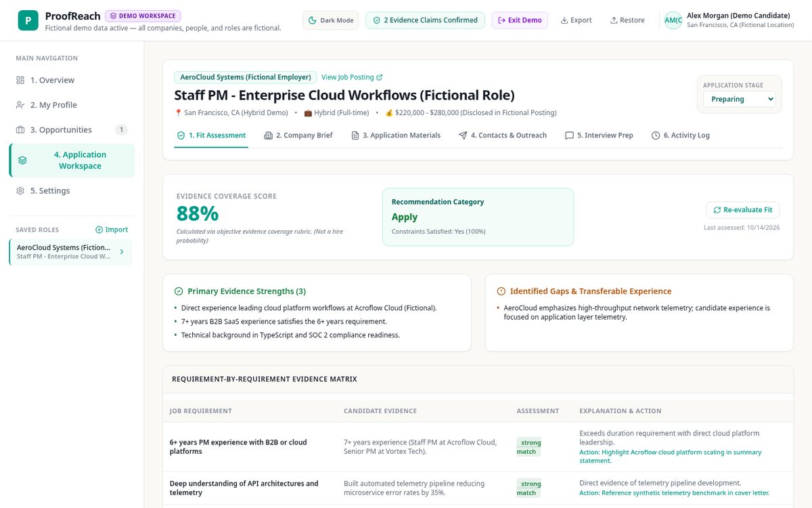Viewport: 812px width, 508px height.
Task: Open the Overview navigation item
Action: (x=72, y=80)
